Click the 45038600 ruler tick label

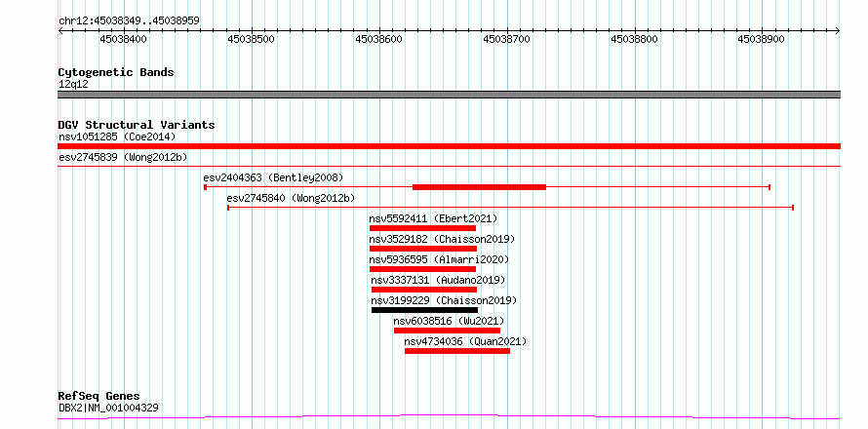tap(378, 40)
